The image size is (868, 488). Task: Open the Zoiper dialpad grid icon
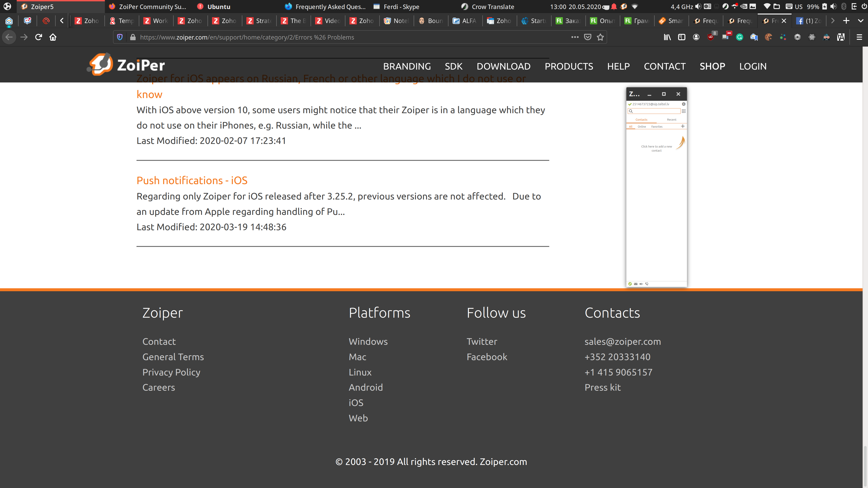(684, 111)
